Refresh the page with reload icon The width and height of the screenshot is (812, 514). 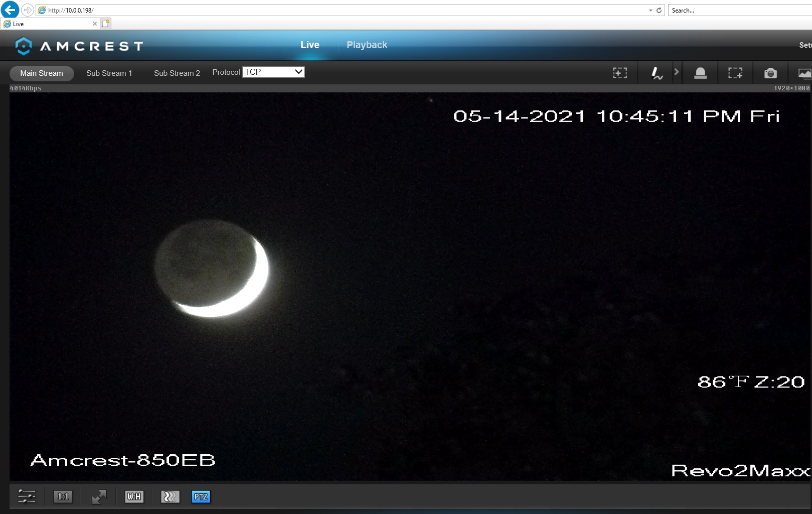click(659, 10)
